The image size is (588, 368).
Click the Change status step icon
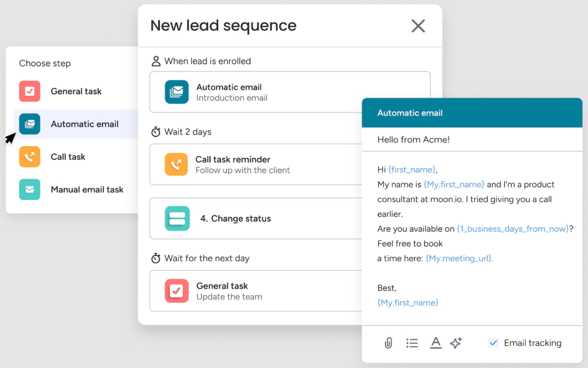pos(177,218)
